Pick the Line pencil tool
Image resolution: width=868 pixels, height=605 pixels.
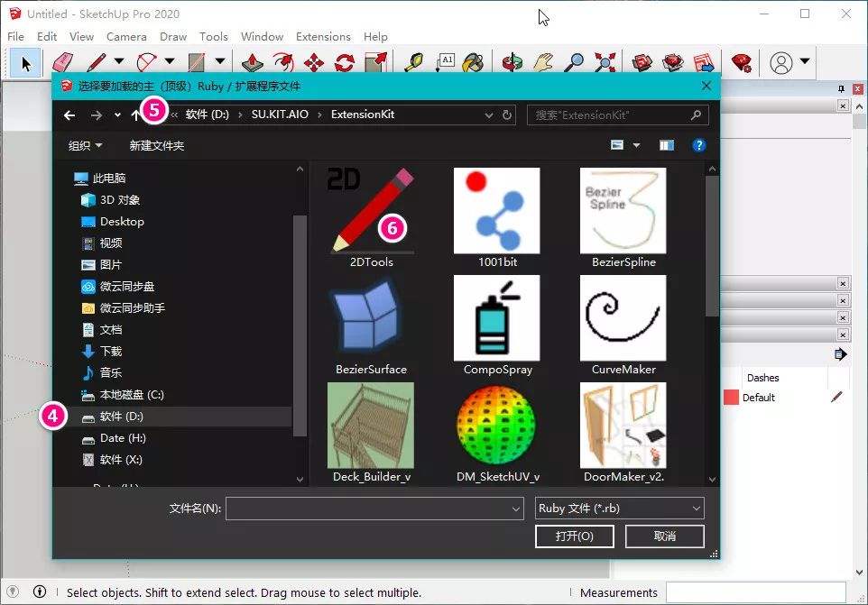[97, 62]
